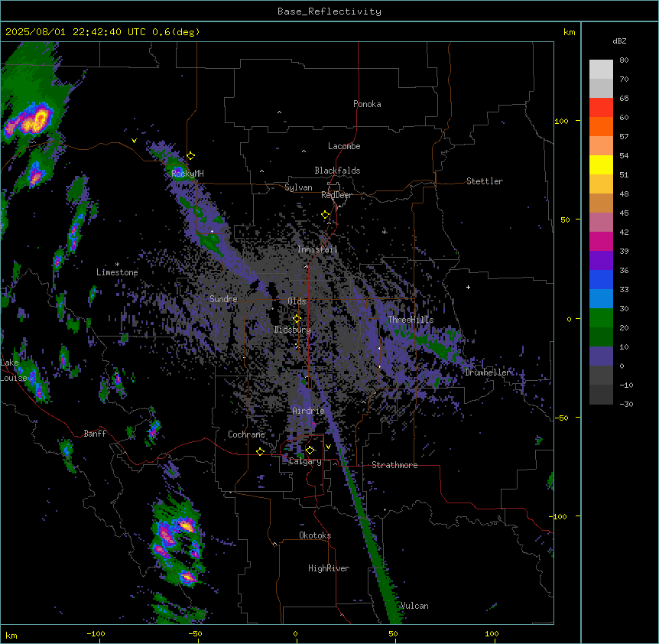Select the -30 value on the dBZ legend

626,404
